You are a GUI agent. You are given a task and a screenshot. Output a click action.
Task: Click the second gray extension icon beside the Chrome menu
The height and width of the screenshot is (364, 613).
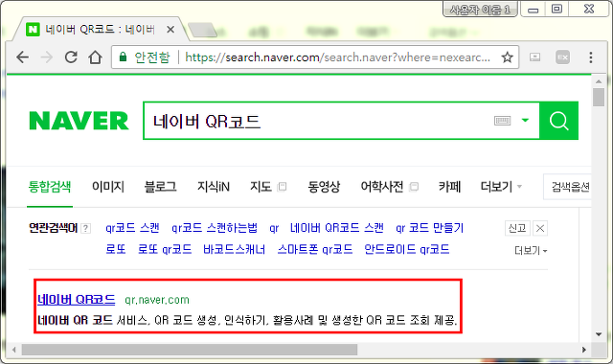click(x=562, y=57)
